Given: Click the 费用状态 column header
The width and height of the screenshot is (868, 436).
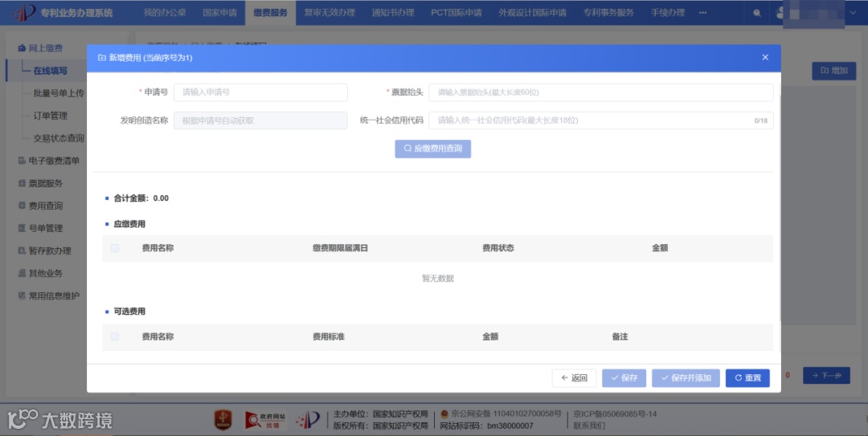Looking at the screenshot, I should click(498, 248).
